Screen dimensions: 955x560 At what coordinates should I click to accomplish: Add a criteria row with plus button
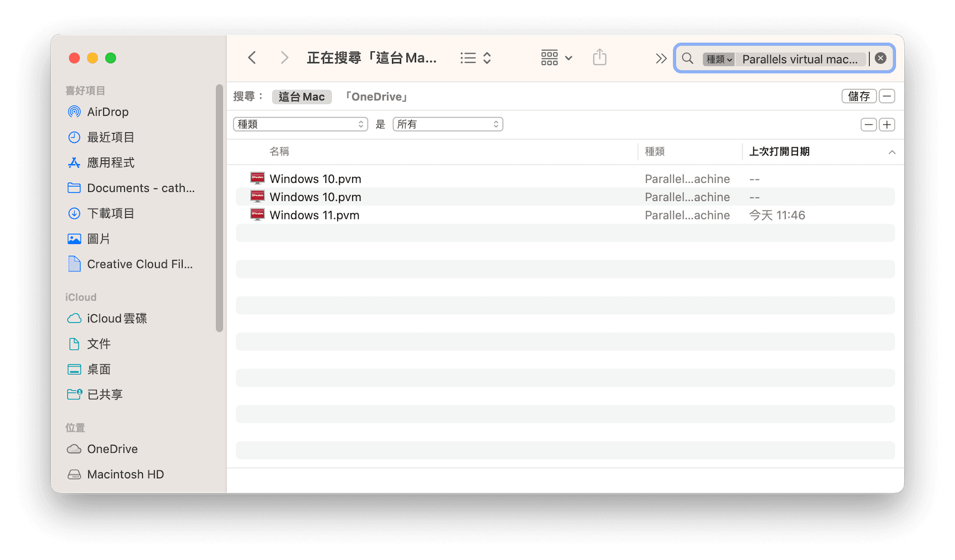887,125
